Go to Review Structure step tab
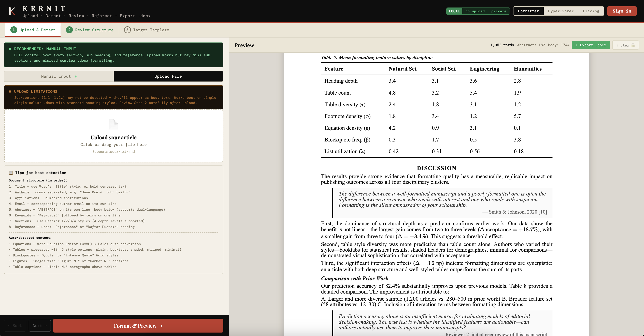This screenshot has height=336, width=644. point(94,30)
